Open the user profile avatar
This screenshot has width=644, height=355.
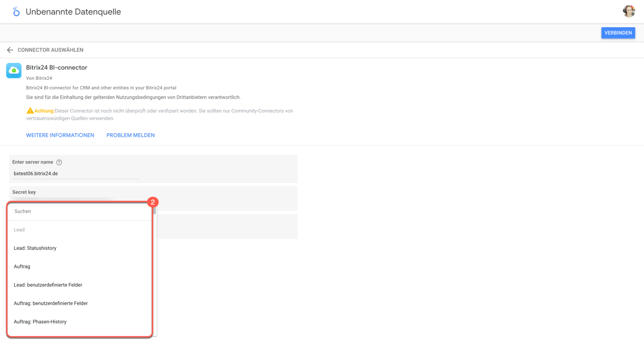pos(628,12)
